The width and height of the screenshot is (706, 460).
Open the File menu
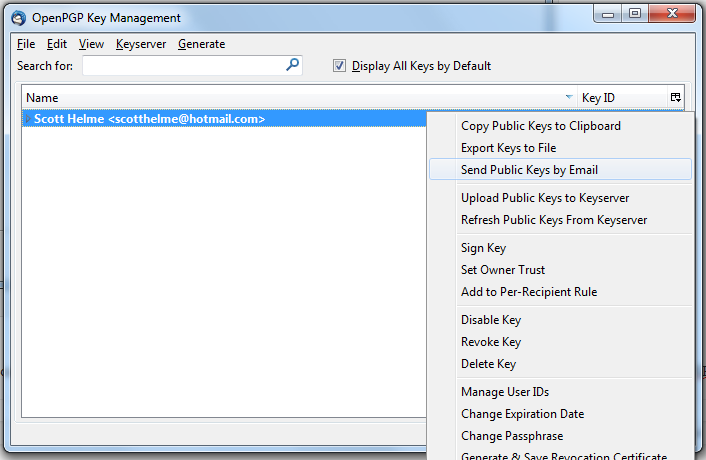click(26, 44)
